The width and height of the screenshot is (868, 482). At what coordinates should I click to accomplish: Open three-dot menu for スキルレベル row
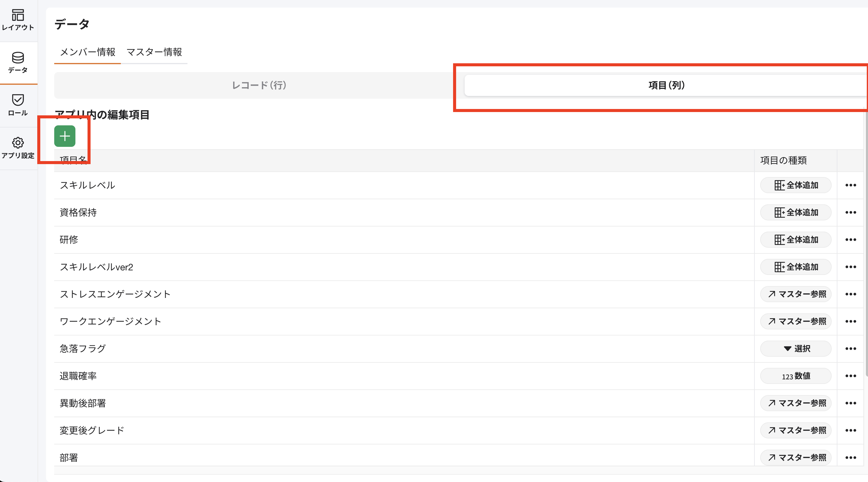(x=850, y=185)
